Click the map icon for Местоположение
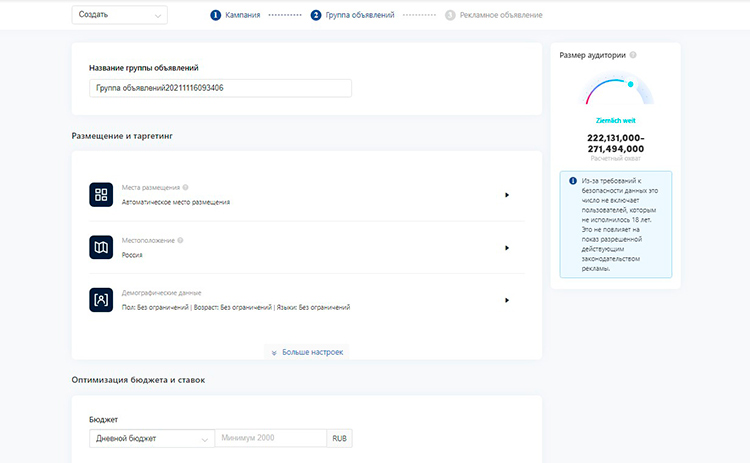Image resolution: width=750 pixels, height=463 pixels. coord(101,247)
